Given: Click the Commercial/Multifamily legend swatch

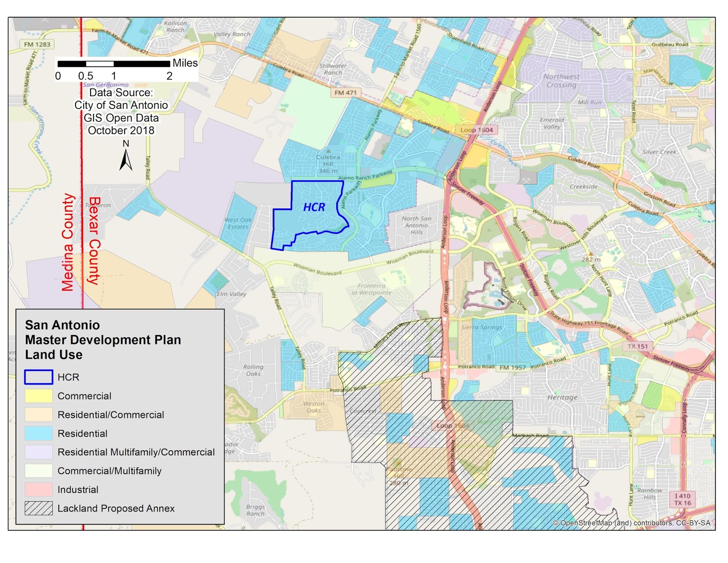Looking at the screenshot, I should (x=39, y=471).
